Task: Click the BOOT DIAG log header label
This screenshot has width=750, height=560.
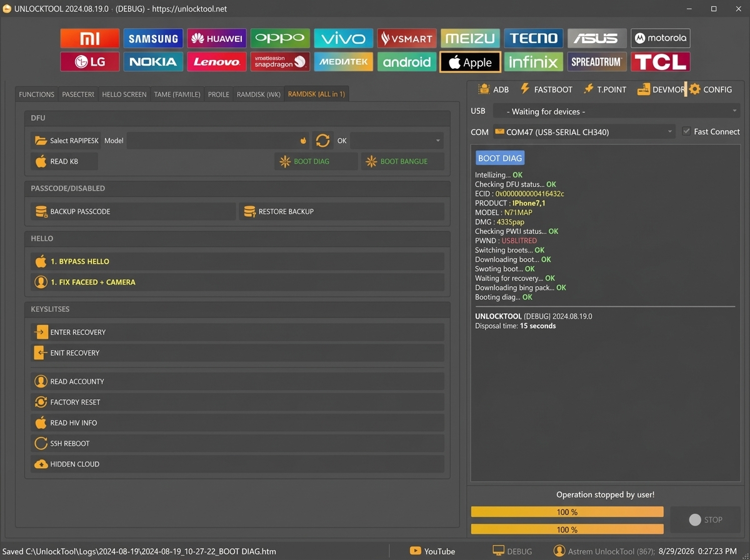Action: pyautogui.click(x=500, y=158)
